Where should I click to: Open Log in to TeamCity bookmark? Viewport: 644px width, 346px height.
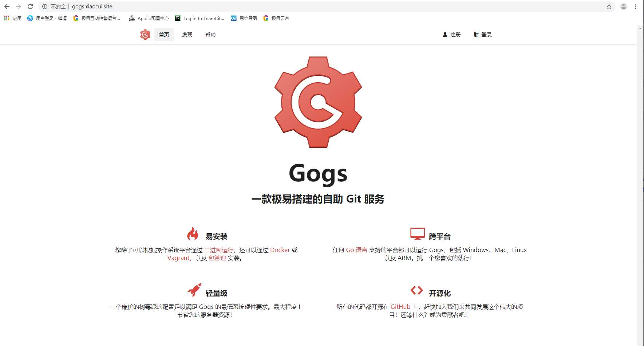pos(199,18)
